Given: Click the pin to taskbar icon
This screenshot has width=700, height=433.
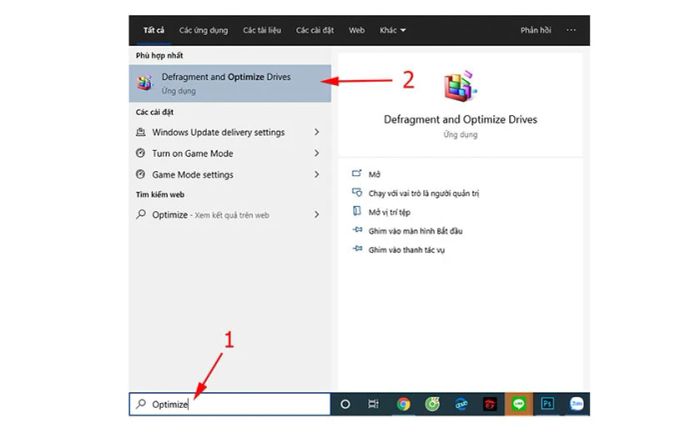Looking at the screenshot, I should [x=358, y=249].
